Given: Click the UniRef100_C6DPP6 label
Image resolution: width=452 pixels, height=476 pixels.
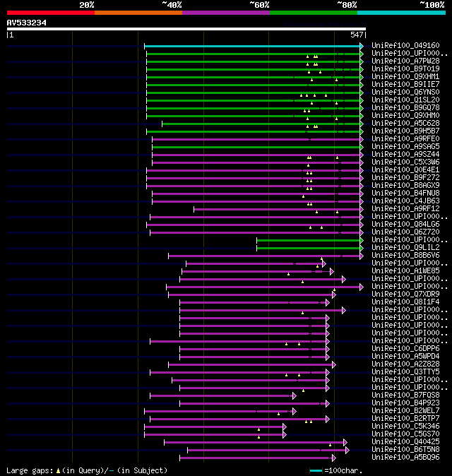Looking at the screenshot, I should click(x=405, y=348).
